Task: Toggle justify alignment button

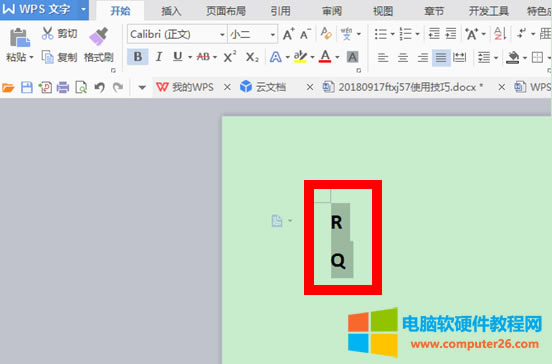Action: [x=441, y=57]
